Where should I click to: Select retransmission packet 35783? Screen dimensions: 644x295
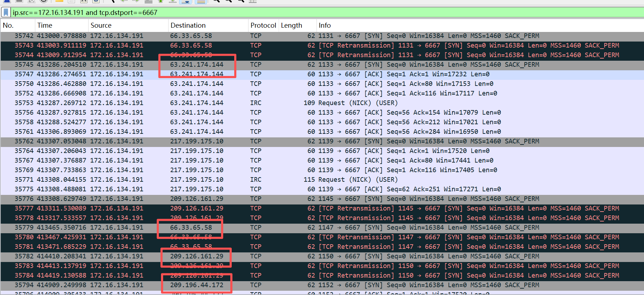pyautogui.click(x=322, y=266)
